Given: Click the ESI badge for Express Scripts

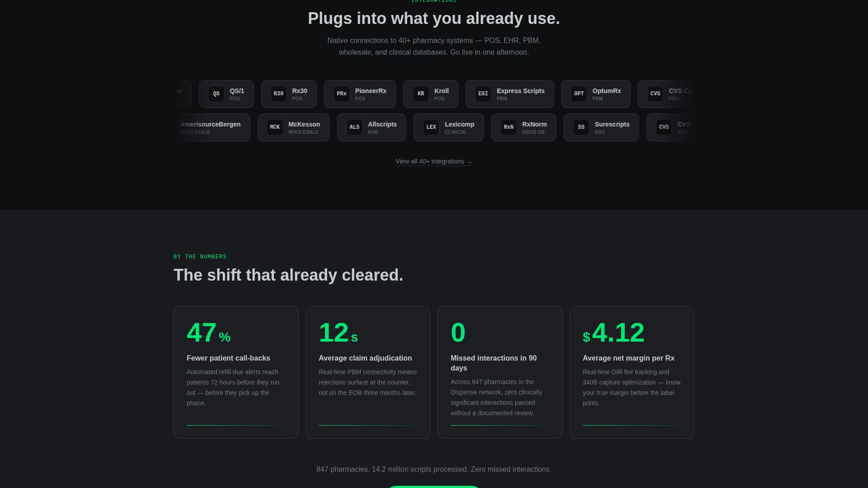Looking at the screenshot, I should 483,94.
